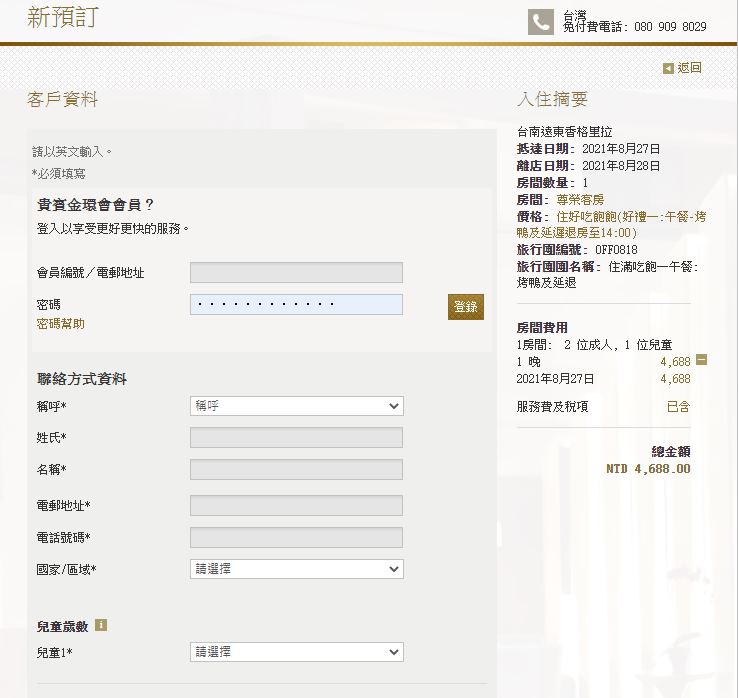Viewport: 738px width, 698px height.
Task: Expand the 國家/區域 dropdown
Action: pyautogui.click(x=296, y=569)
